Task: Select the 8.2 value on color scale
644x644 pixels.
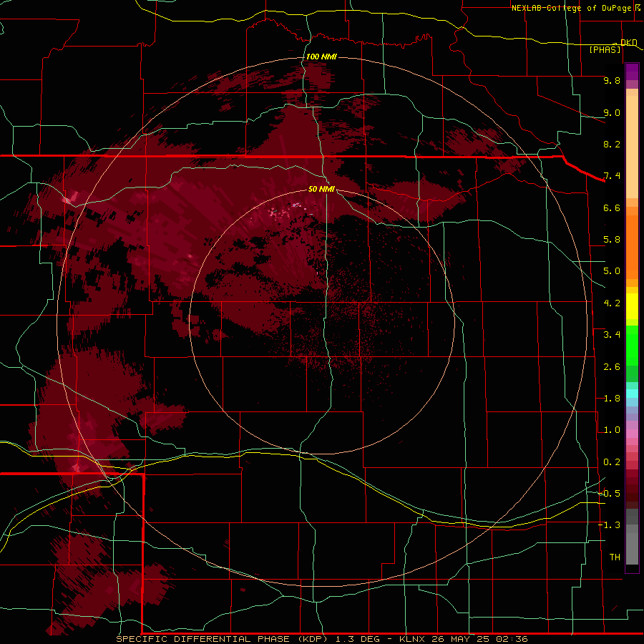Action: point(612,144)
